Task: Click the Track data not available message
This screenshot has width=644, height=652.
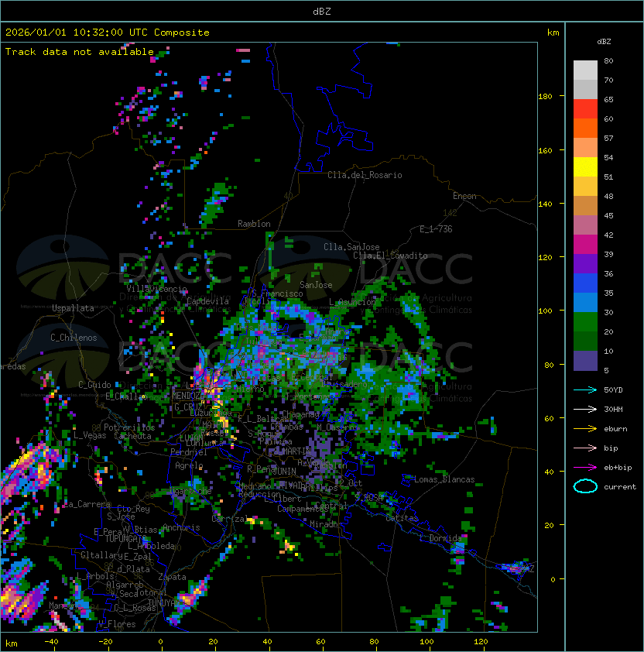Action: (80, 52)
